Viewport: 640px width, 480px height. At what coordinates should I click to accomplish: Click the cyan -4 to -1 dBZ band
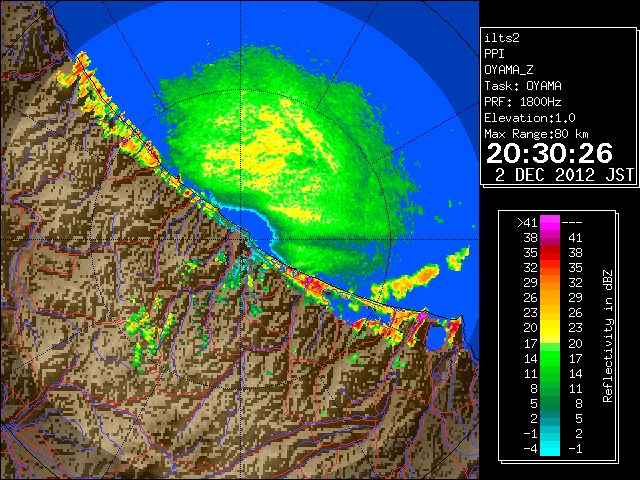click(550, 448)
